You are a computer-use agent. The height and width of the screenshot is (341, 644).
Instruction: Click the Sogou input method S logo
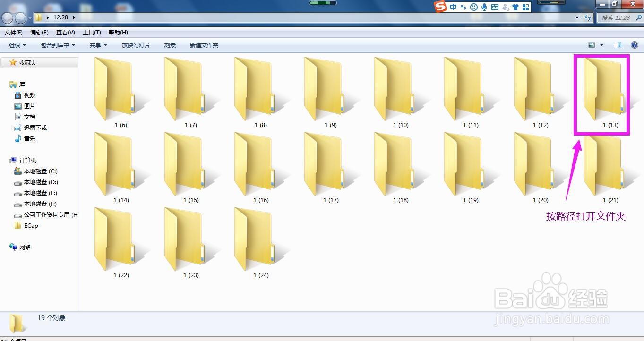tap(440, 7)
